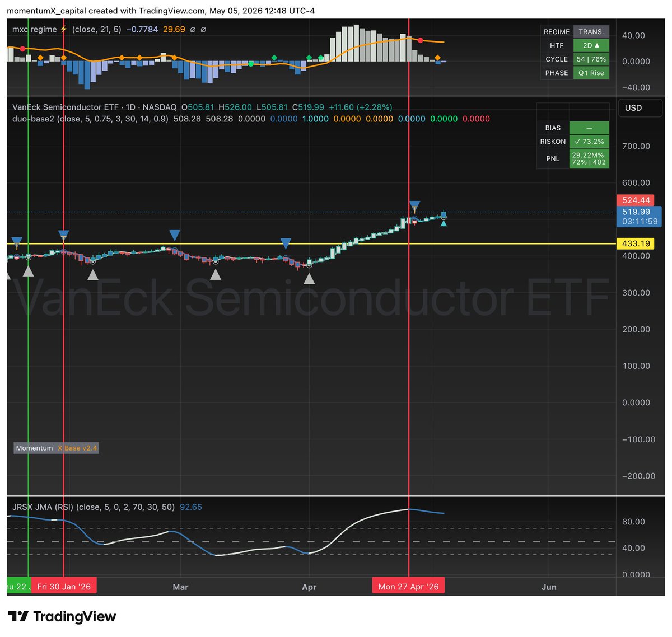672x637 pixels.
Task: Click the Fri 30 Jan '26 date marker
Action: [64, 587]
